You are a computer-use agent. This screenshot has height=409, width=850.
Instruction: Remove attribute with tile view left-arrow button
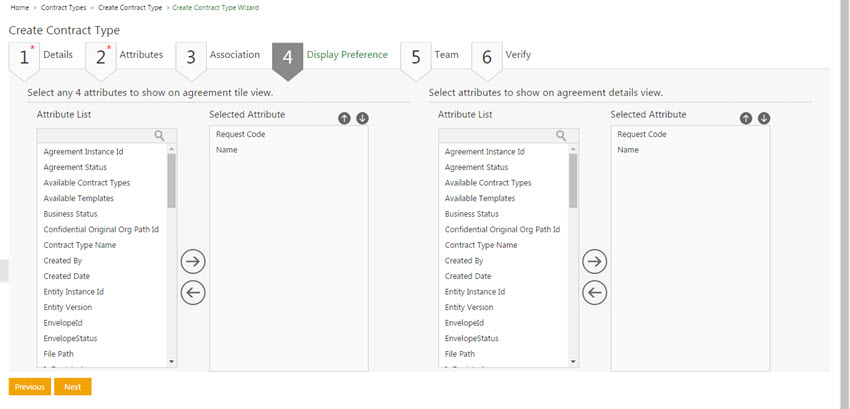coord(193,292)
